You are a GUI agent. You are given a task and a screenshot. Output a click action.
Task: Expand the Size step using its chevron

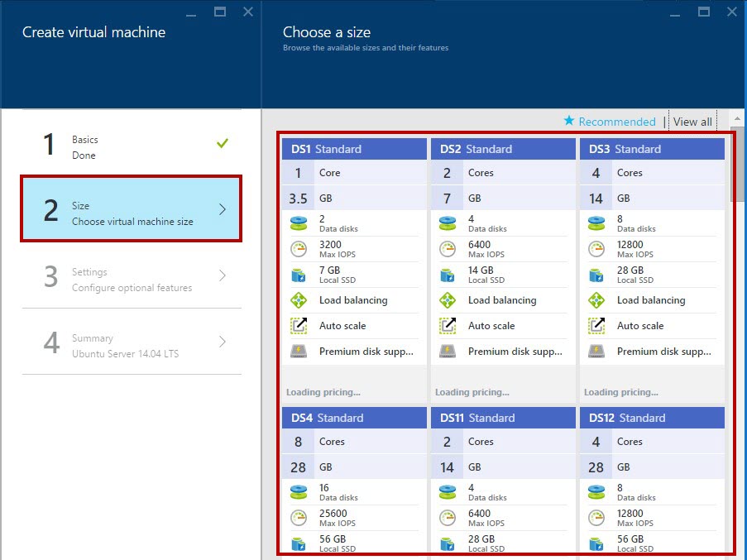(223, 209)
